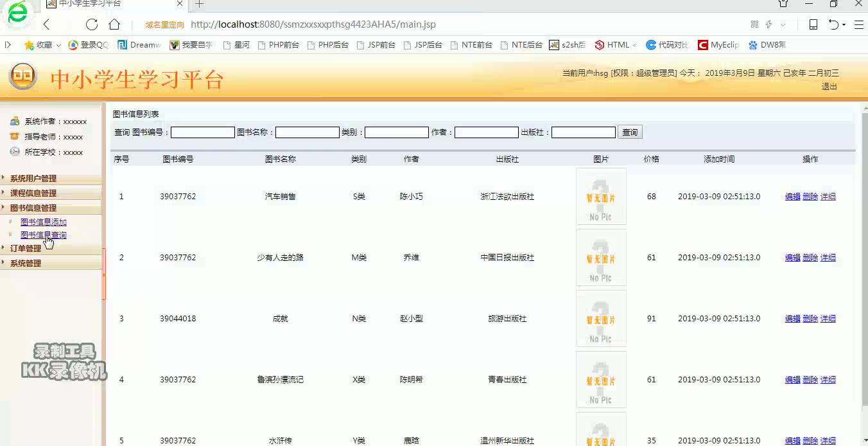The image size is (868, 446).
Task: Open 图书信息查询 link
Action: [x=44, y=235]
